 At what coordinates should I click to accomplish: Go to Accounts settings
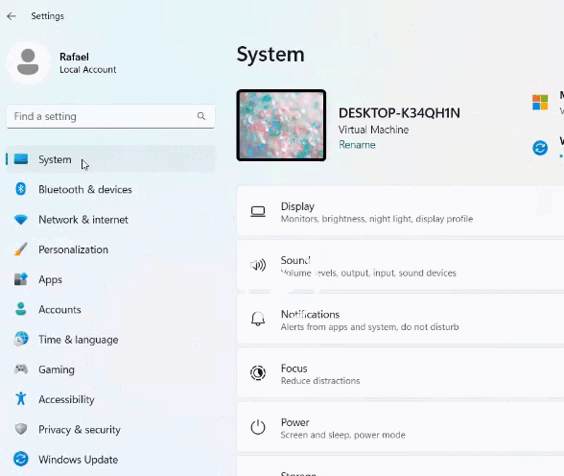[111, 309]
